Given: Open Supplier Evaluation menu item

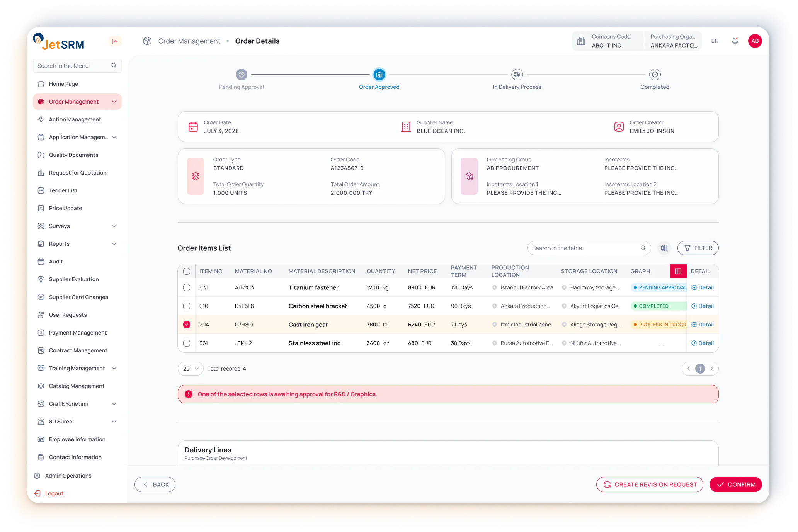Looking at the screenshot, I should point(77,279).
